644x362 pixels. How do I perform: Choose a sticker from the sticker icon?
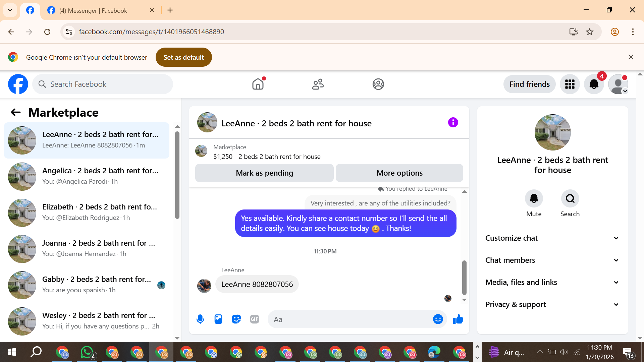236,319
